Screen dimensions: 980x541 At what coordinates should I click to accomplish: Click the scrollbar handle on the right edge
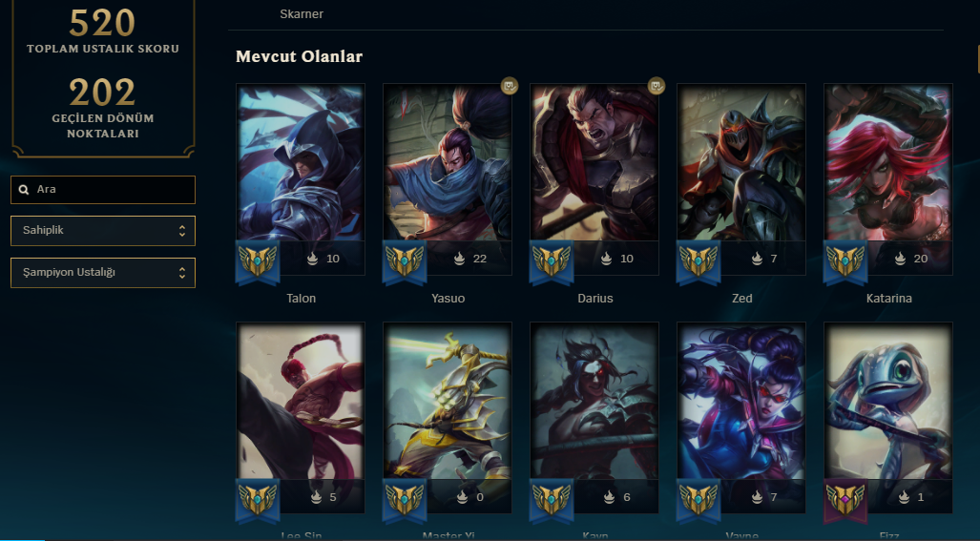977,59
